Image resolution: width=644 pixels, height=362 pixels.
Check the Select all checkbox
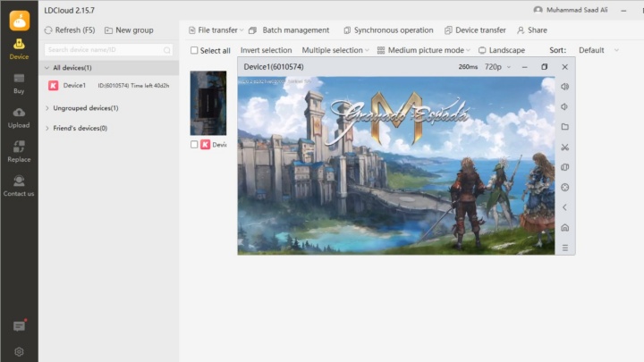pyautogui.click(x=194, y=50)
